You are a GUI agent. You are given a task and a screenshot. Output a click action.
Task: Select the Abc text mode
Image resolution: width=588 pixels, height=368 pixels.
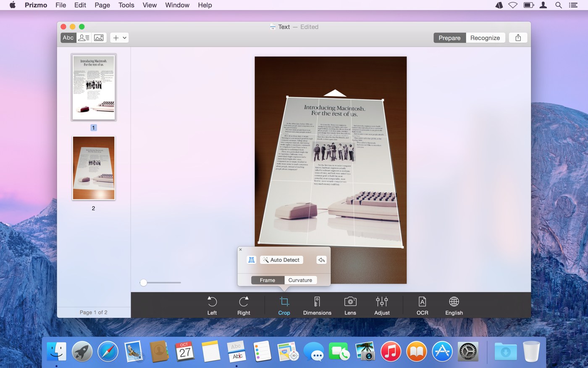click(68, 38)
